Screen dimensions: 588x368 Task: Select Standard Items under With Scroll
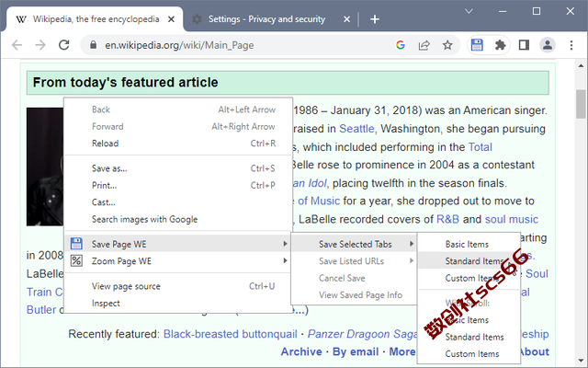(x=469, y=337)
